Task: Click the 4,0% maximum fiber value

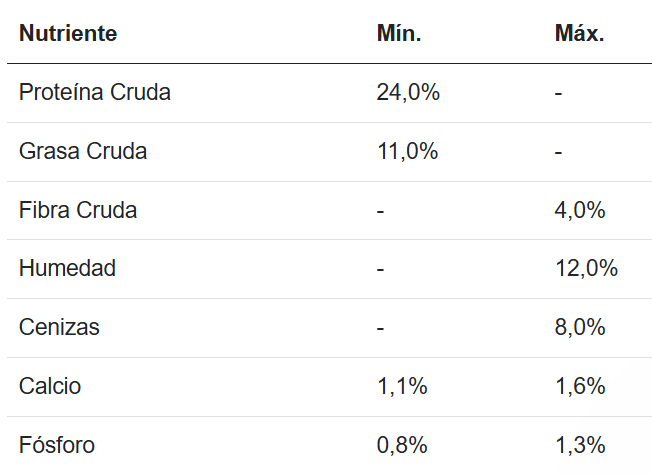Action: click(x=580, y=211)
